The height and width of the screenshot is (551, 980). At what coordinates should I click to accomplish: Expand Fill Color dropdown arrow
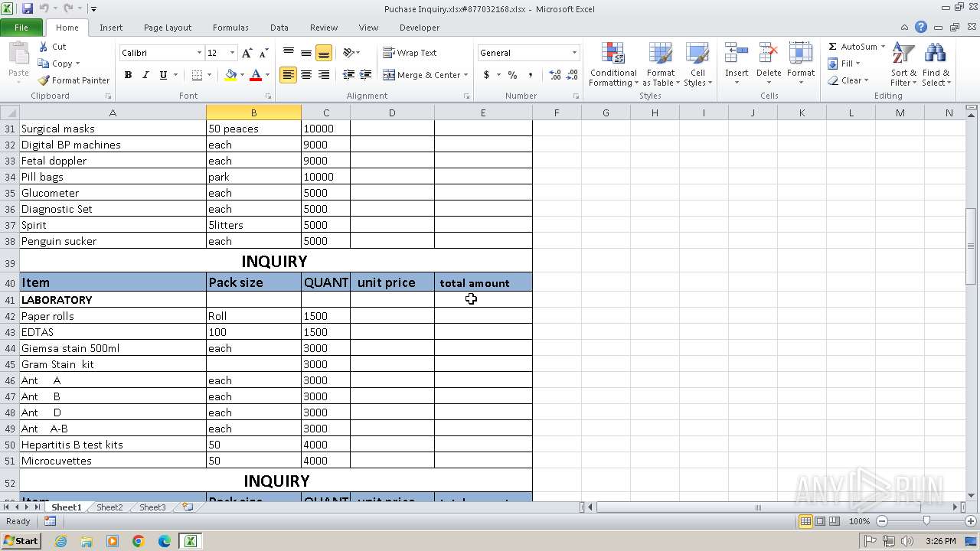tap(242, 75)
